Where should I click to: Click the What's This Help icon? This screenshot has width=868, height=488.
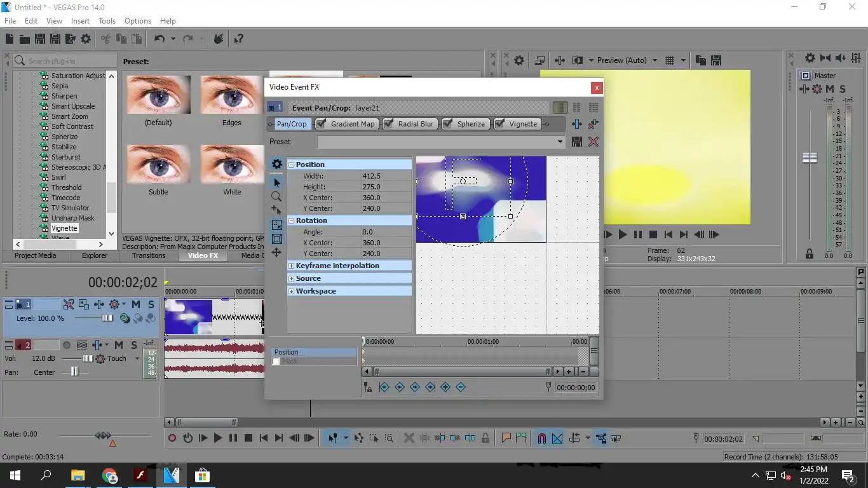click(238, 39)
